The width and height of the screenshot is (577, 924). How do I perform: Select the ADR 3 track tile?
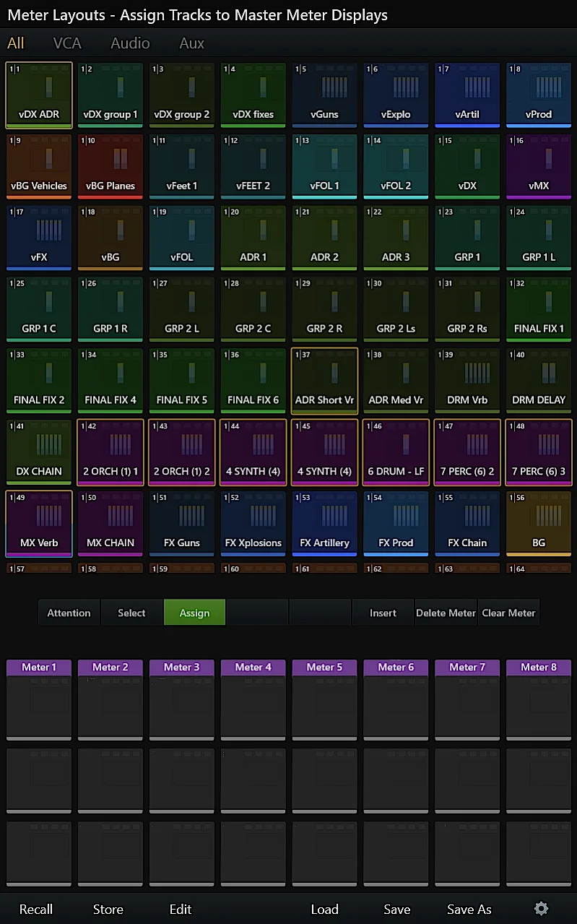(396, 238)
